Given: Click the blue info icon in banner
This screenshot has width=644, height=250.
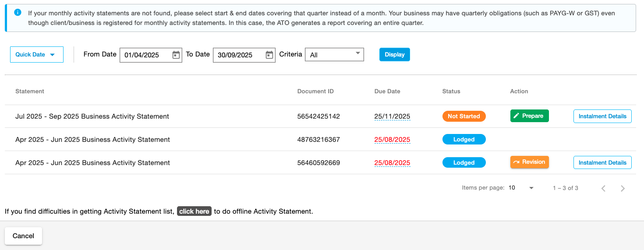Looking at the screenshot, I should (x=18, y=13).
